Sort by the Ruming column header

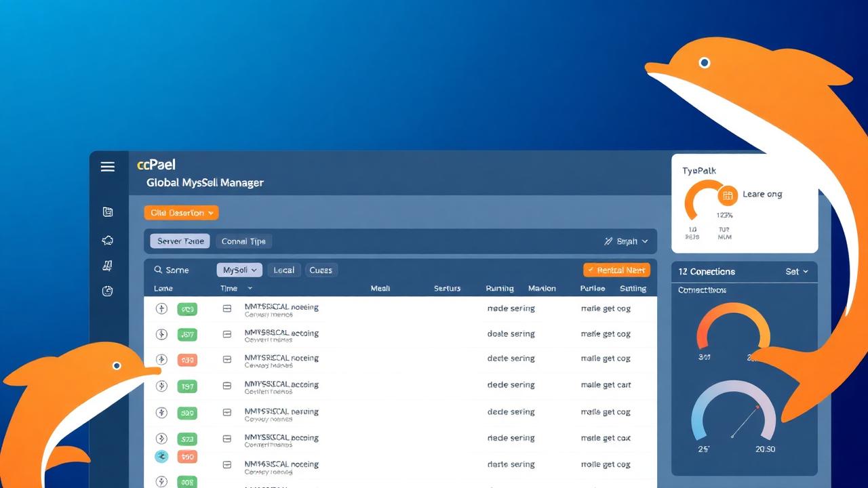click(x=500, y=289)
